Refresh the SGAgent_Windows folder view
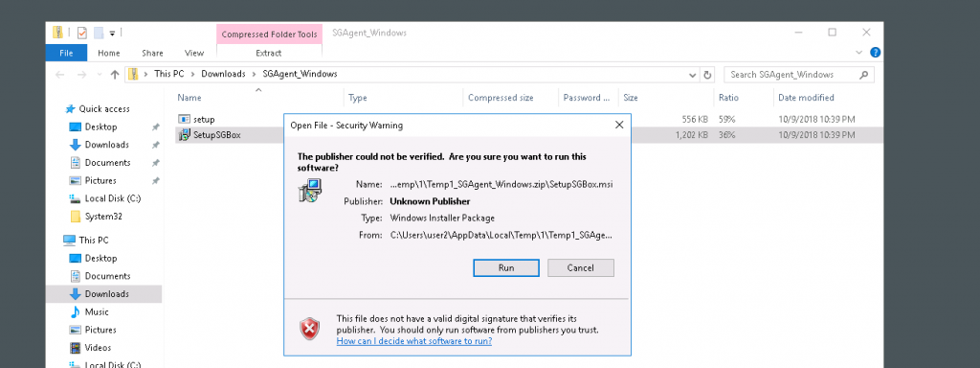Screen dimensions: 980x368 click(x=707, y=75)
